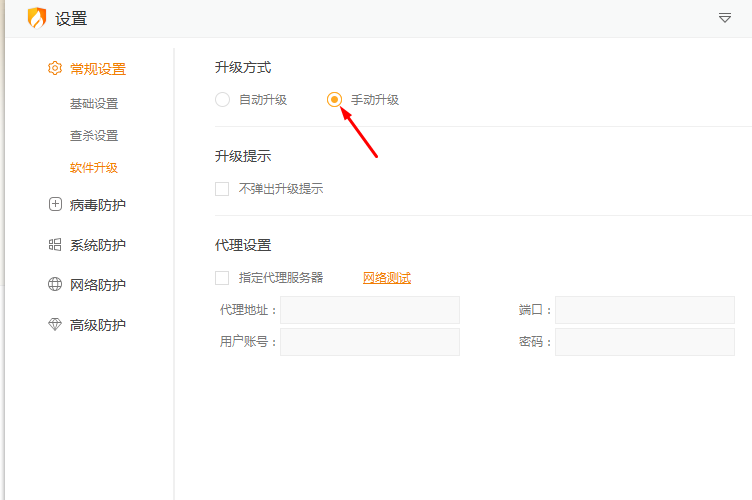Enable the 不弹出升级提示 checkbox
Image resolution: width=752 pixels, height=500 pixels.
tap(222, 189)
